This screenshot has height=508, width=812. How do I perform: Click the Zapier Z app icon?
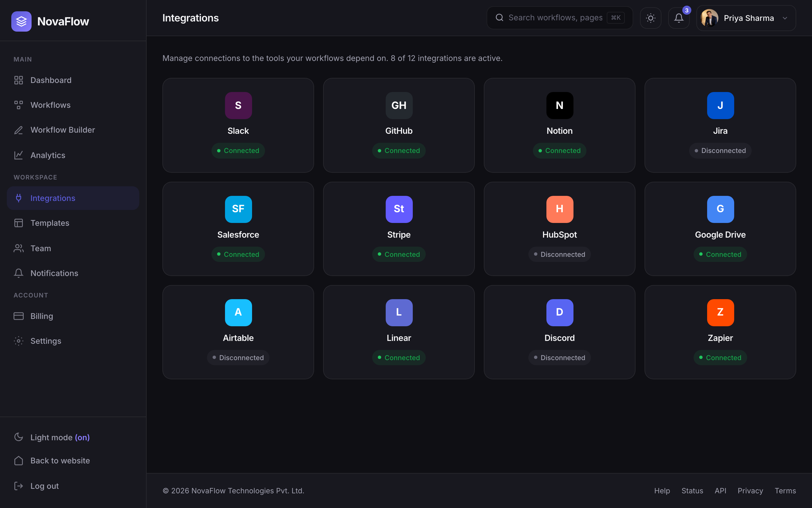pyautogui.click(x=720, y=312)
